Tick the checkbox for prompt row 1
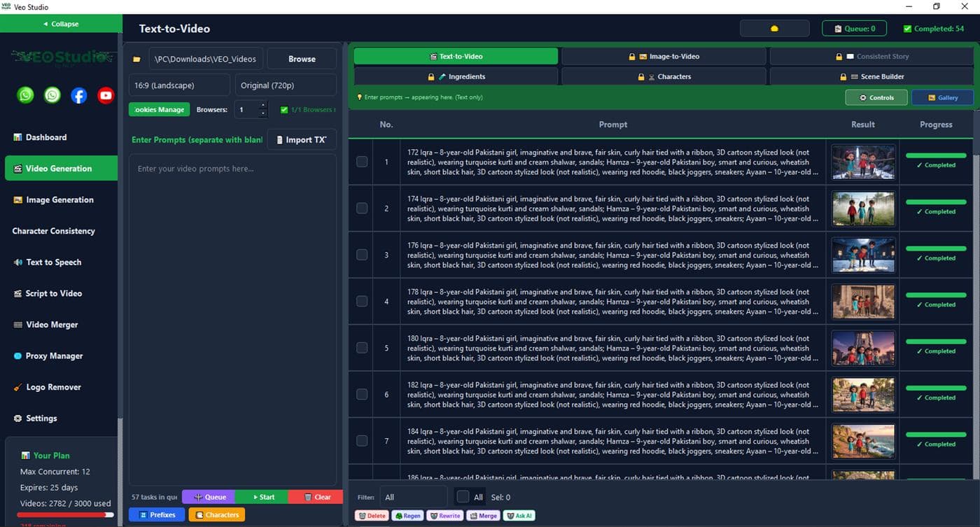The width and height of the screenshot is (980, 527). point(362,162)
